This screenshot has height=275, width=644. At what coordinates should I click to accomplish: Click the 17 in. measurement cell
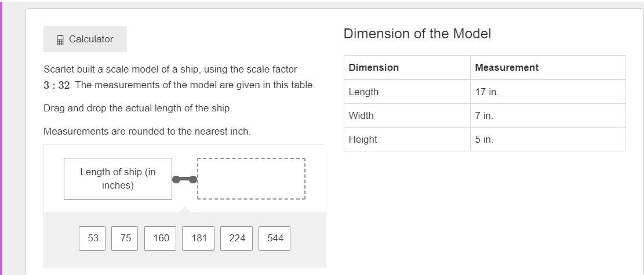487,92
